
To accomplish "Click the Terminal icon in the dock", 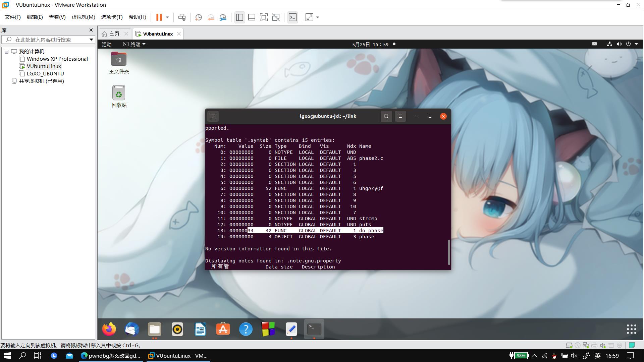I will pos(314,329).
